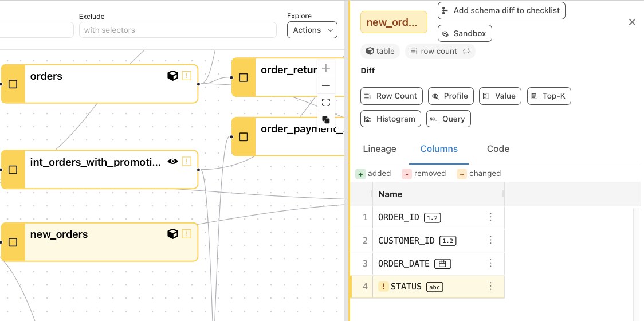Click eye icon on int_orders_with_promoti node
The width and height of the screenshot is (644, 321).
[173, 162]
